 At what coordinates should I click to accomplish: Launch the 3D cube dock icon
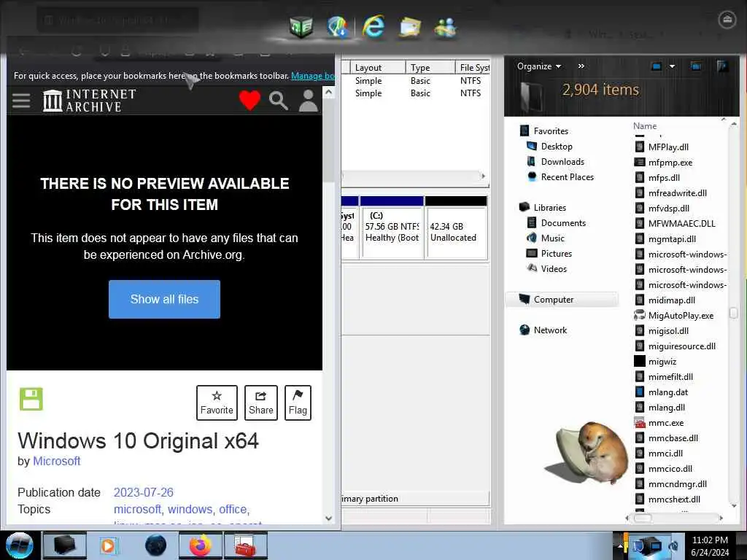301,27
